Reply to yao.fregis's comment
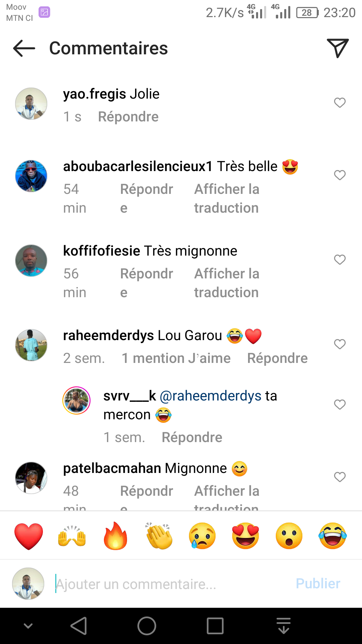362x644 pixels. 128,117
